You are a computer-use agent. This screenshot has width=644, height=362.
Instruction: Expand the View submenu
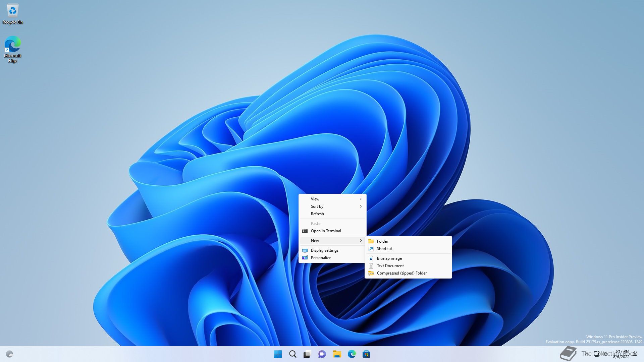(x=332, y=199)
